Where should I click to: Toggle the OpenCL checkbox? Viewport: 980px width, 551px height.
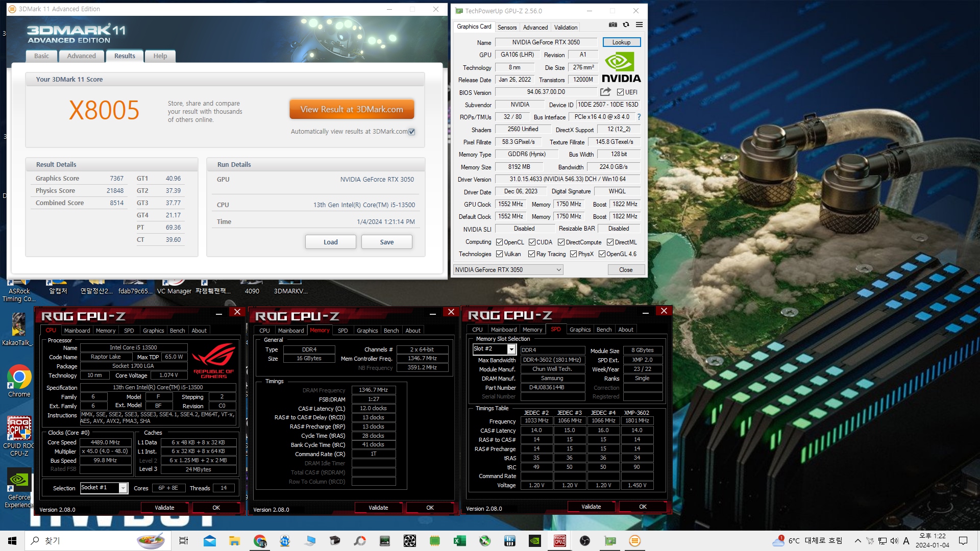click(499, 242)
